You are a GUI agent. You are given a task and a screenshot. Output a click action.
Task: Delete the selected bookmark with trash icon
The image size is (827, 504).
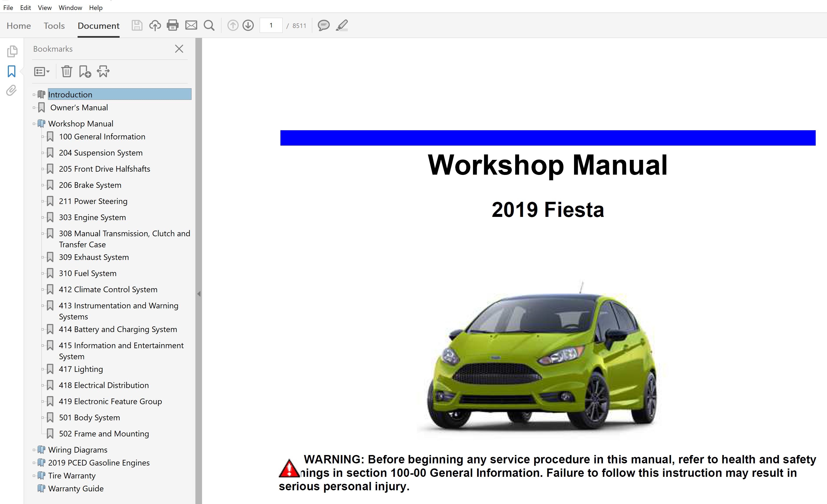pyautogui.click(x=67, y=71)
